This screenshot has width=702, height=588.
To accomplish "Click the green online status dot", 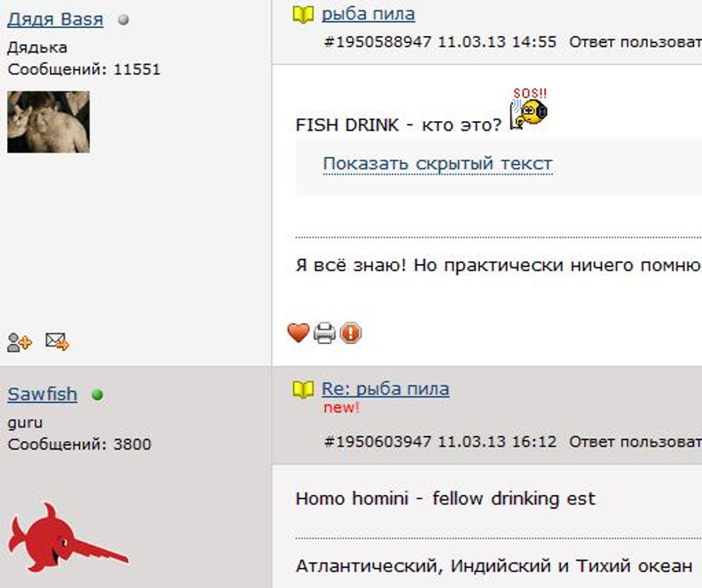I will pos(97,395).
